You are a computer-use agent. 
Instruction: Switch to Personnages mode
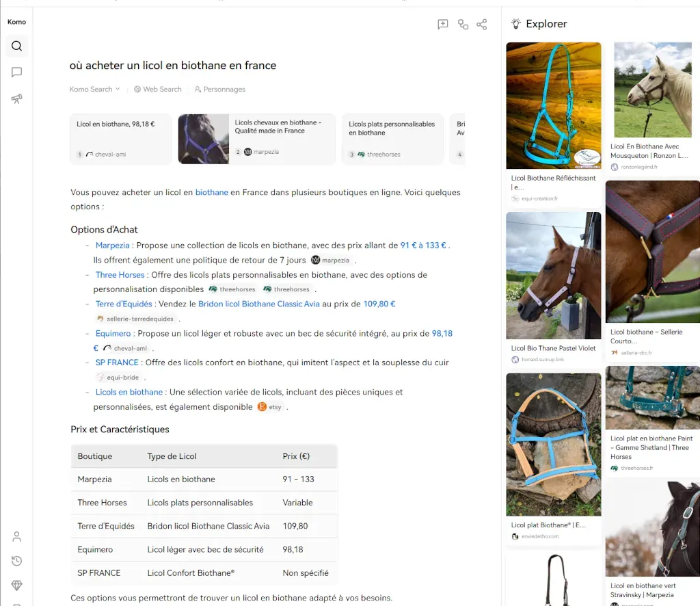[x=219, y=90]
